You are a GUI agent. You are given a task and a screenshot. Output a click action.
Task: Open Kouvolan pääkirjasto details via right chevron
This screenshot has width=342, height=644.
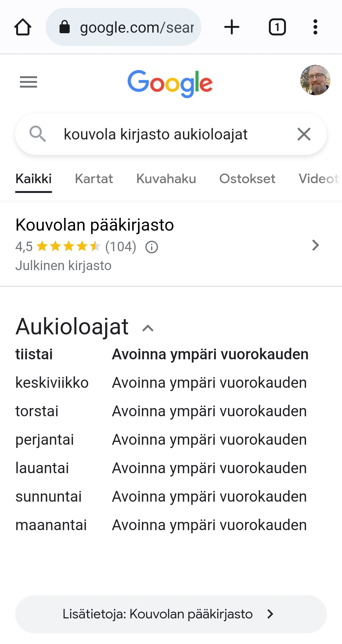tap(315, 245)
